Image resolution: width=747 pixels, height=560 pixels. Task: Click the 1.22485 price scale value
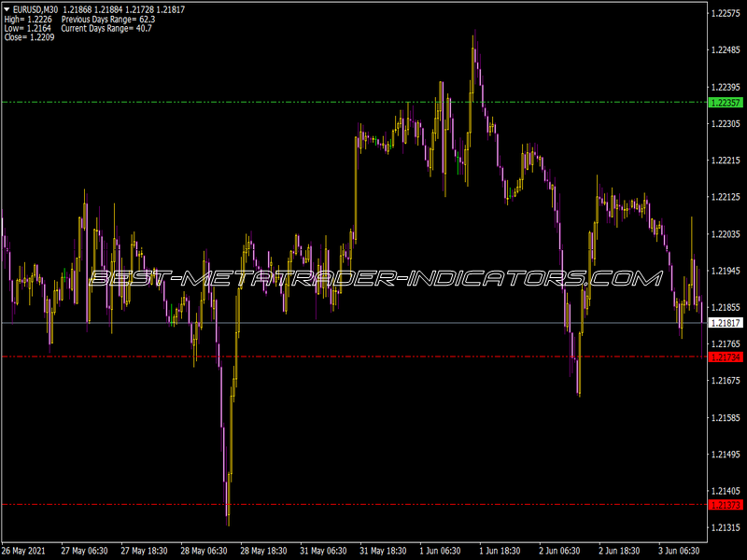(x=726, y=50)
